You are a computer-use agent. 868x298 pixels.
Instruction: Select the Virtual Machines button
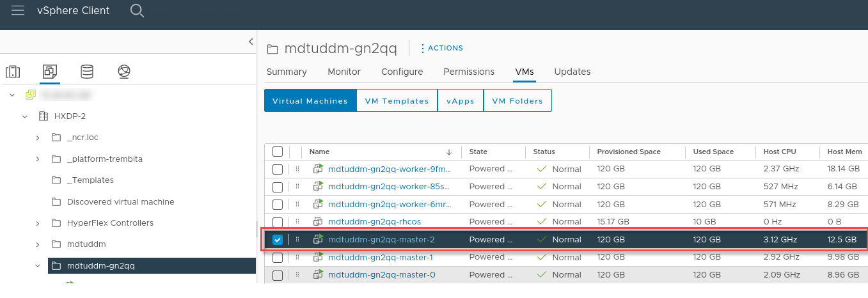point(310,100)
